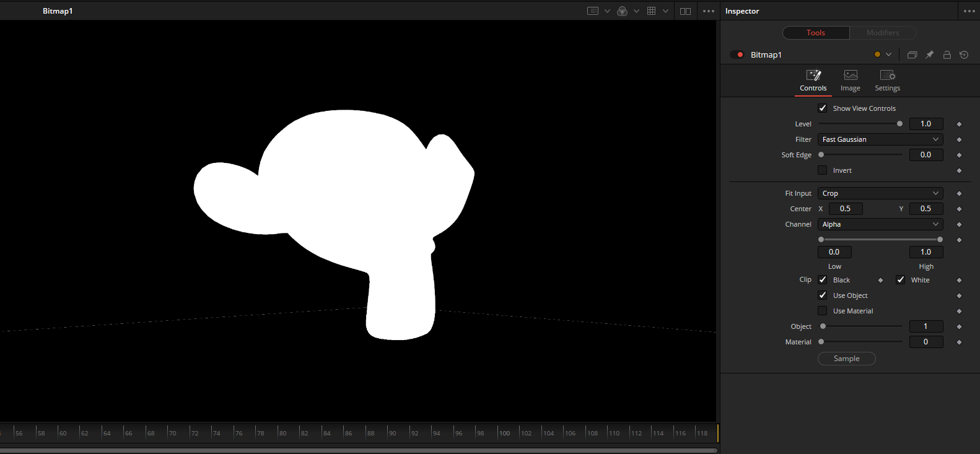Click the Center keyframe diamond
The image size is (980, 454).
click(x=959, y=209)
